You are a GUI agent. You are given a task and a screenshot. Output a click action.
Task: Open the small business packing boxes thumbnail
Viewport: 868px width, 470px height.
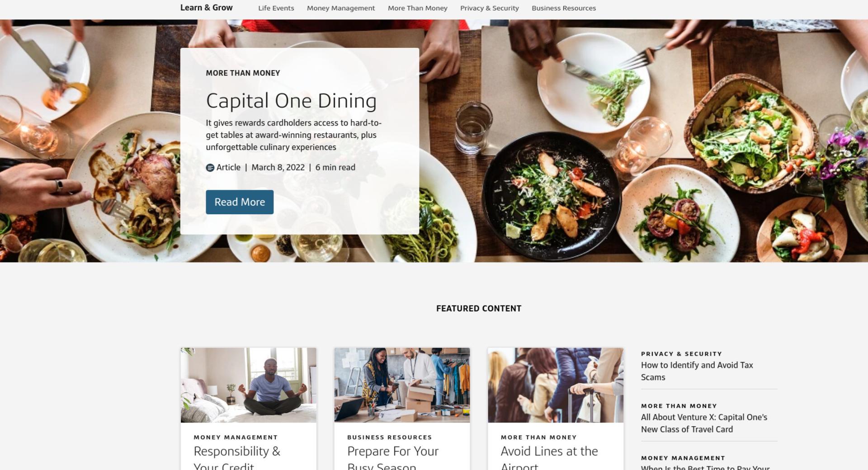pos(402,385)
